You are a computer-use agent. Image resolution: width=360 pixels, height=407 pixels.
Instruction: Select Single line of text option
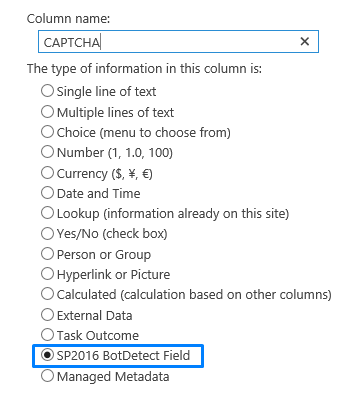point(47,91)
